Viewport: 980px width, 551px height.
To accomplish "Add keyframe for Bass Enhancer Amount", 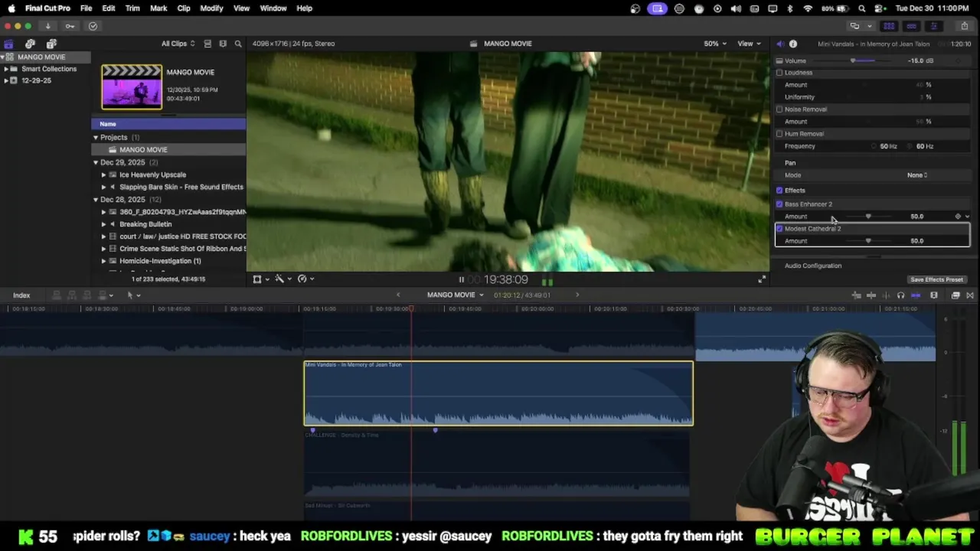I will coord(958,217).
